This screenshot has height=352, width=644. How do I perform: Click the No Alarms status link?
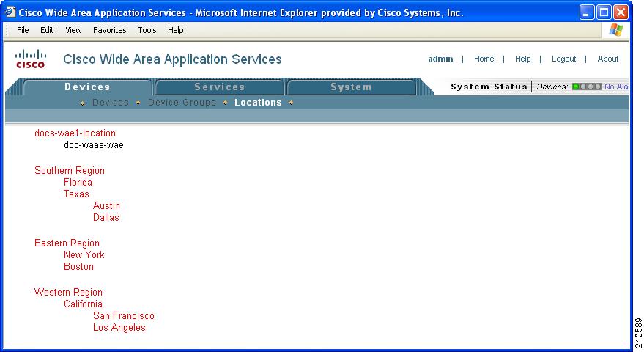click(x=616, y=87)
